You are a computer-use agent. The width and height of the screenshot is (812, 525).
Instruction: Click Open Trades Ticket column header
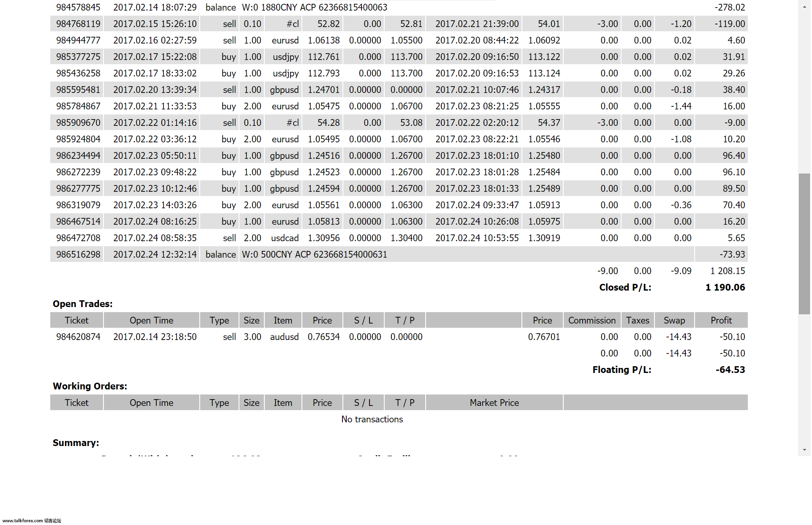[x=76, y=321]
